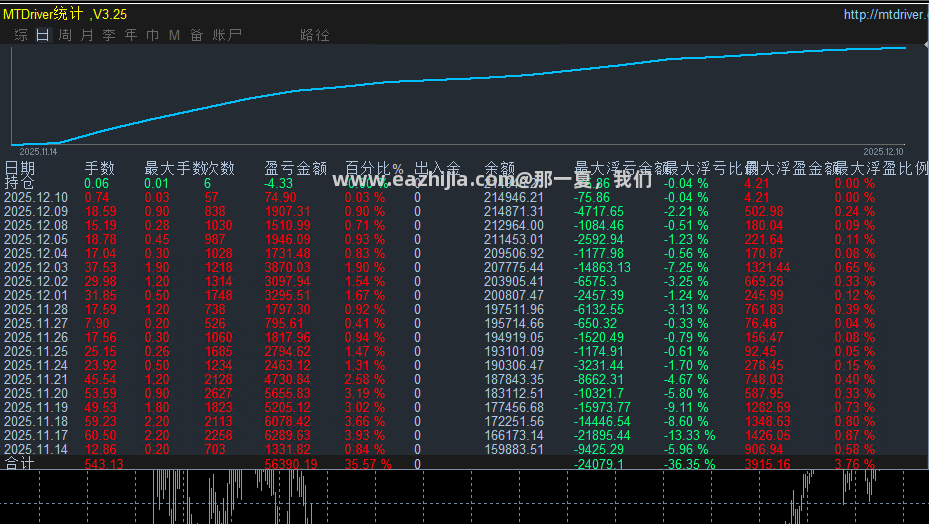
Task: Click the 余额 column header
Action: pyautogui.click(x=499, y=168)
